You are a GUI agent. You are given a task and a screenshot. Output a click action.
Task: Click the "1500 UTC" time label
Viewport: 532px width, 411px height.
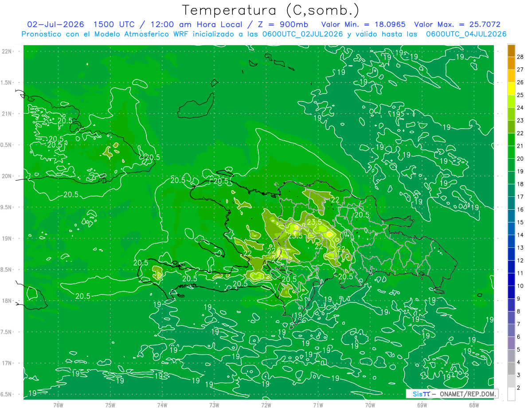pos(114,24)
